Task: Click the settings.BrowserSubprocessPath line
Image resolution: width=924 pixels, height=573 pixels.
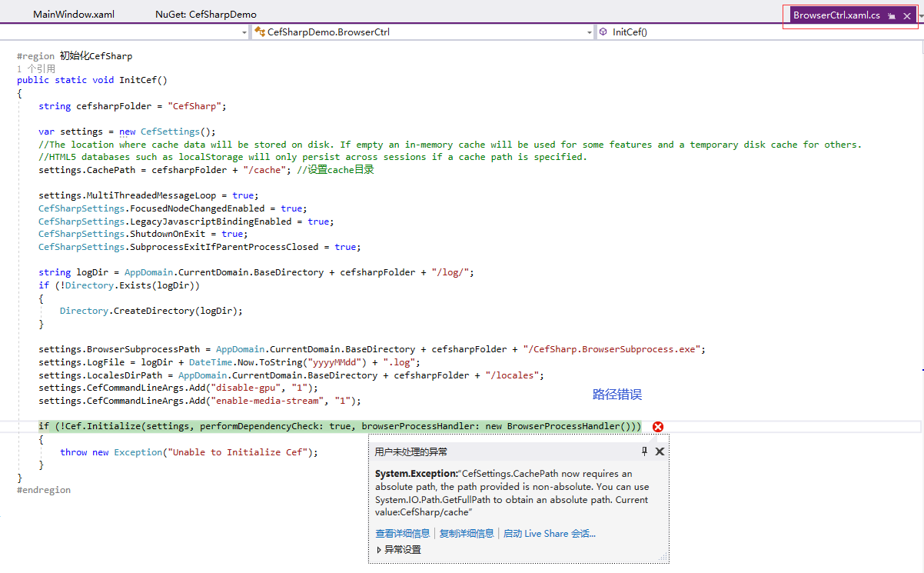Action: tap(372, 349)
